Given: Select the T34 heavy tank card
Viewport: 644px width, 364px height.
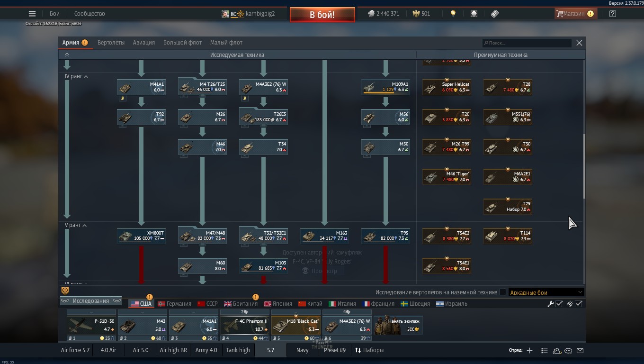Looking at the screenshot, I should [x=263, y=147].
